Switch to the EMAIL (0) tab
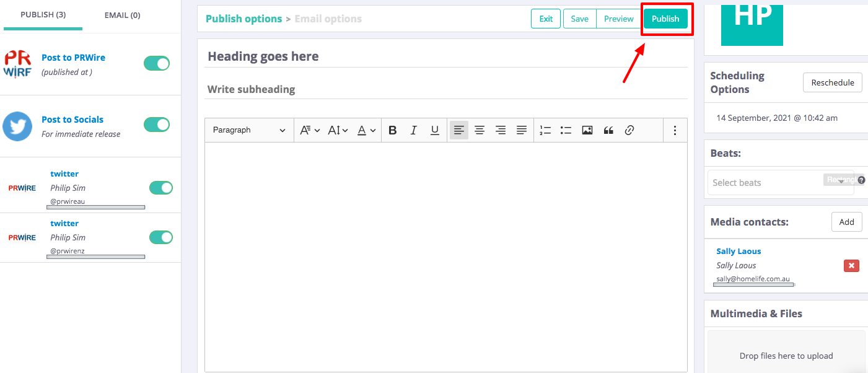This screenshot has height=373, width=868. (122, 15)
